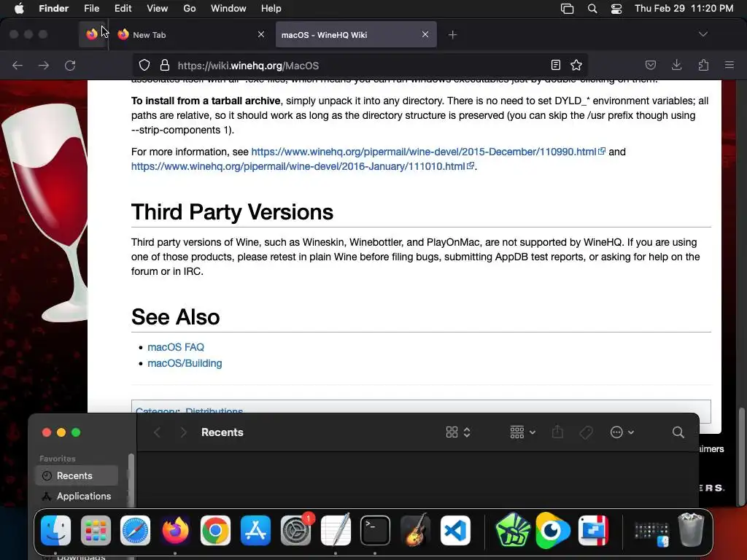Launch Visual Studio Code from the Dock
This screenshot has width=747, height=560.
tap(455, 531)
